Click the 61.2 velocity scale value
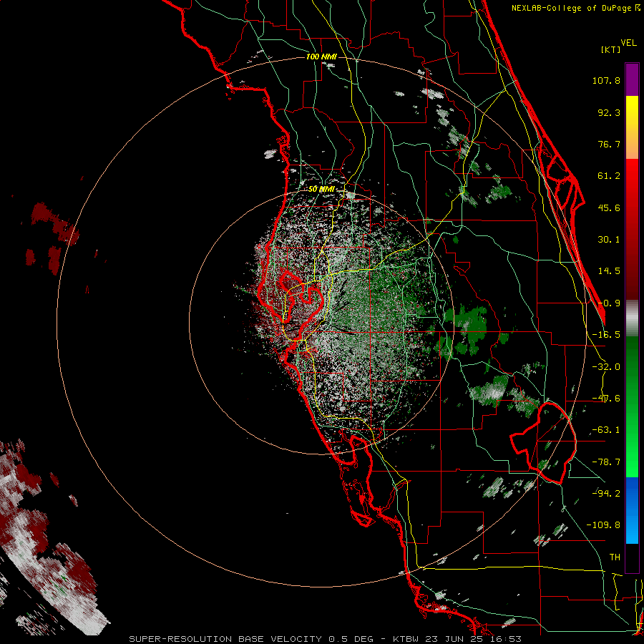The width and height of the screenshot is (644, 644). tap(609, 176)
